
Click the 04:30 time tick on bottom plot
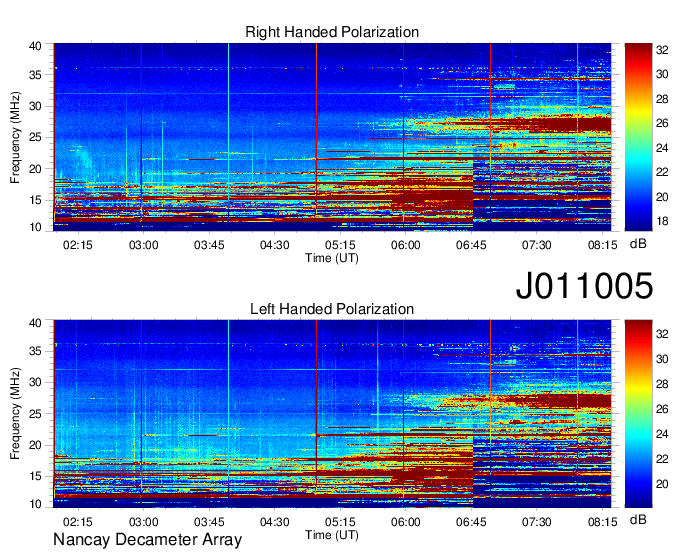tap(275, 522)
